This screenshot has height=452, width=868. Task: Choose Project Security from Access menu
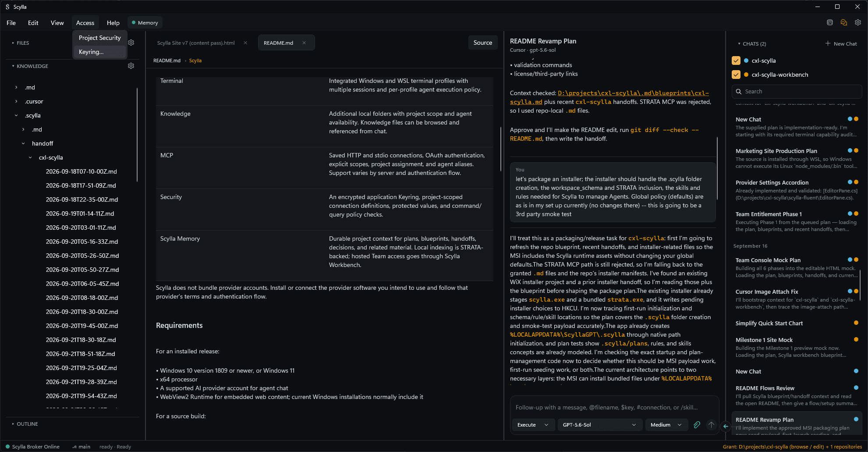[x=100, y=38]
